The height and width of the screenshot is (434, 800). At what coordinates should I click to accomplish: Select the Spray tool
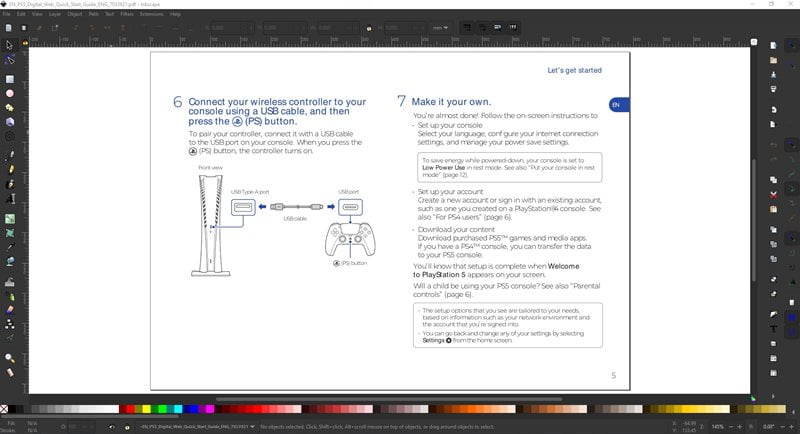[9, 296]
